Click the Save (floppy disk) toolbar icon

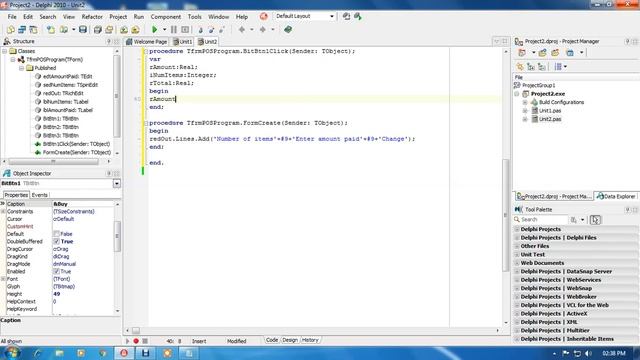click(83, 29)
